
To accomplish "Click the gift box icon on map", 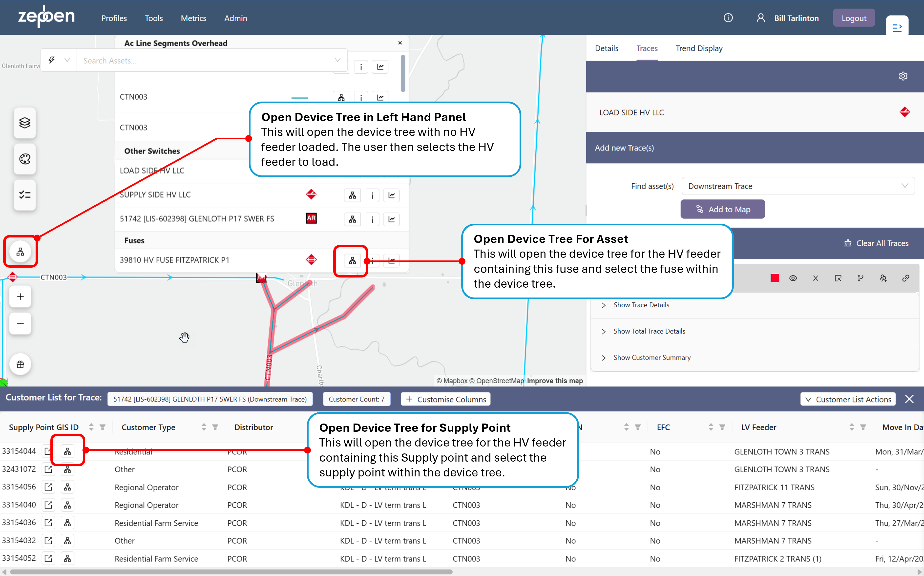I will pyautogui.click(x=20, y=364).
